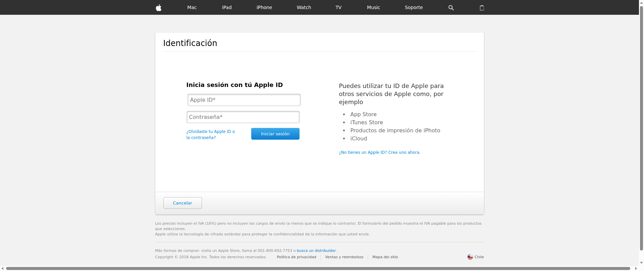Click the iTunes Store list item

click(367, 122)
